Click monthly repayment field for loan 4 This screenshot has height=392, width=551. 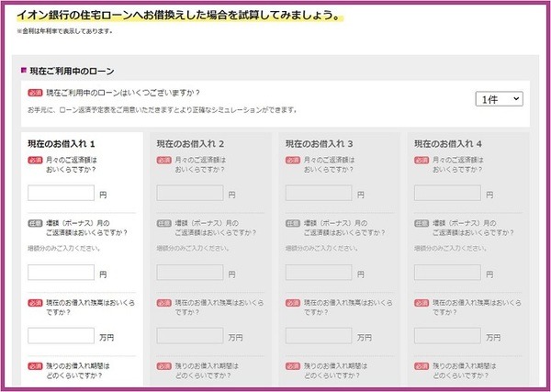(x=448, y=193)
